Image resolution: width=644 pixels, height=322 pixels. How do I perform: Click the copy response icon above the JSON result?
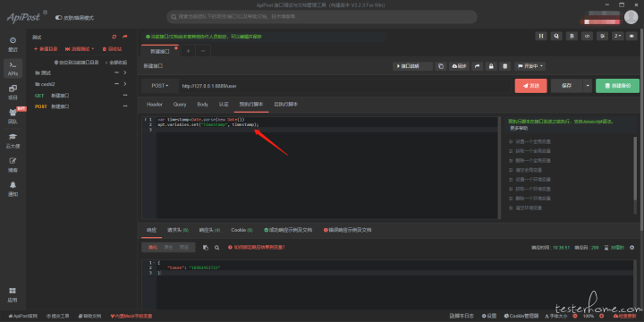206,248
